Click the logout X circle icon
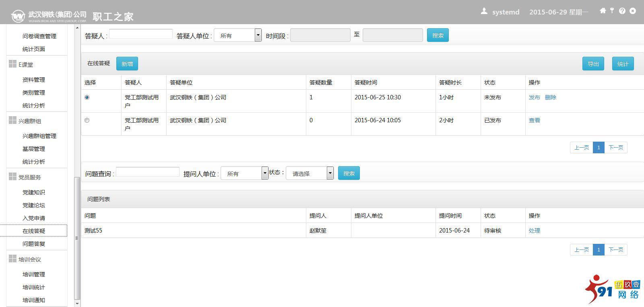Image resolution: width=644 pixels, height=307 pixels. 633,11
